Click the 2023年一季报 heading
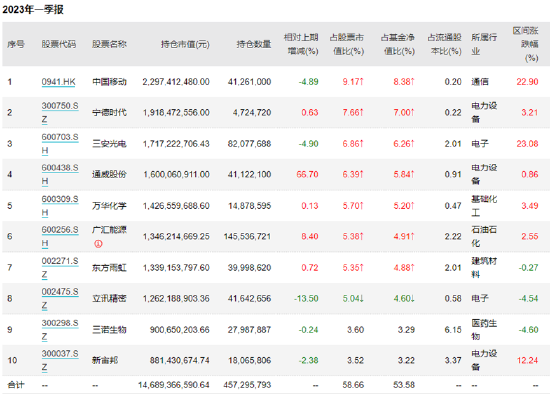 point(33,9)
